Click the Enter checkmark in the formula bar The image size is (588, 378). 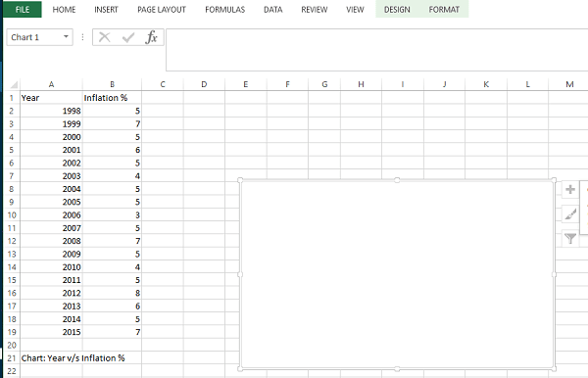coord(127,37)
